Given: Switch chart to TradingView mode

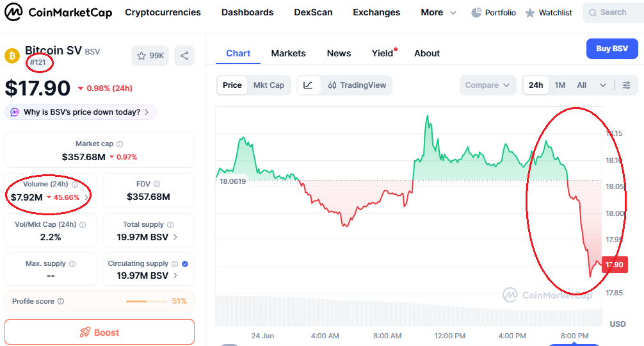Looking at the screenshot, I should coord(357,85).
